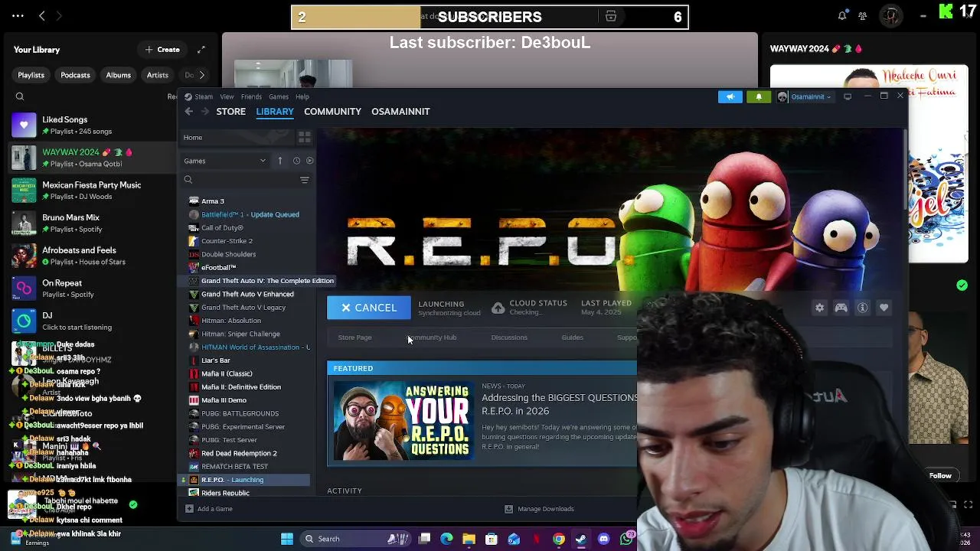
Task: Click the Steam Big Picture mode monitor icon
Action: click(848, 96)
